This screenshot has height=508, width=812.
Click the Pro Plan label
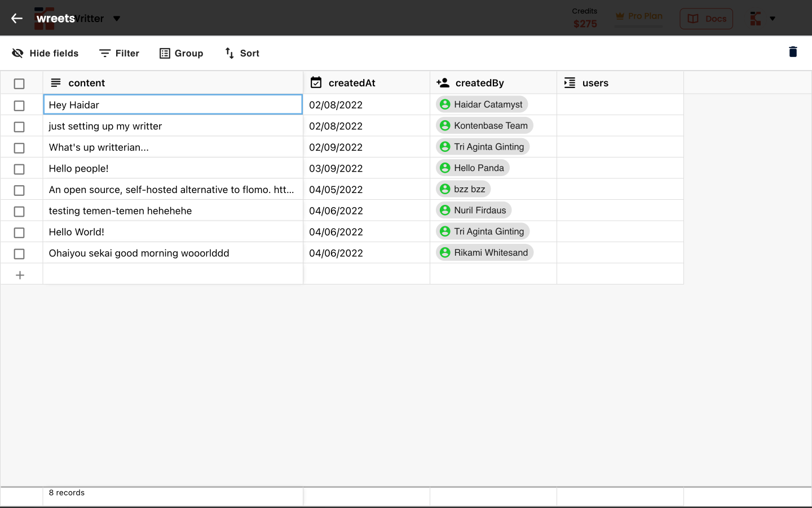click(645, 16)
